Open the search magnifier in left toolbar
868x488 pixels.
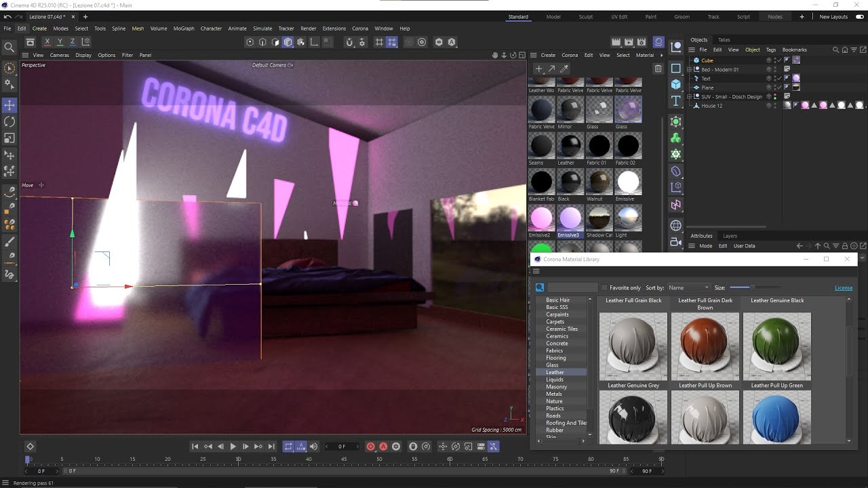pos(9,47)
